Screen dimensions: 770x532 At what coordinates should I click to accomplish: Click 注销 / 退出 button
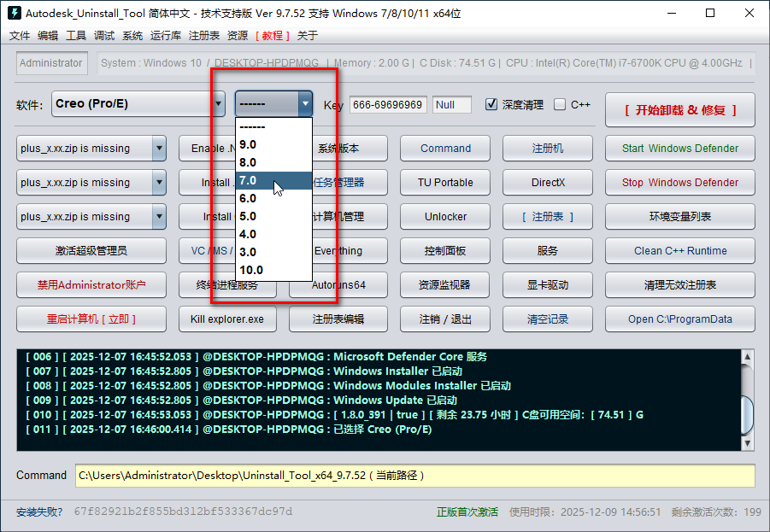tap(445, 319)
